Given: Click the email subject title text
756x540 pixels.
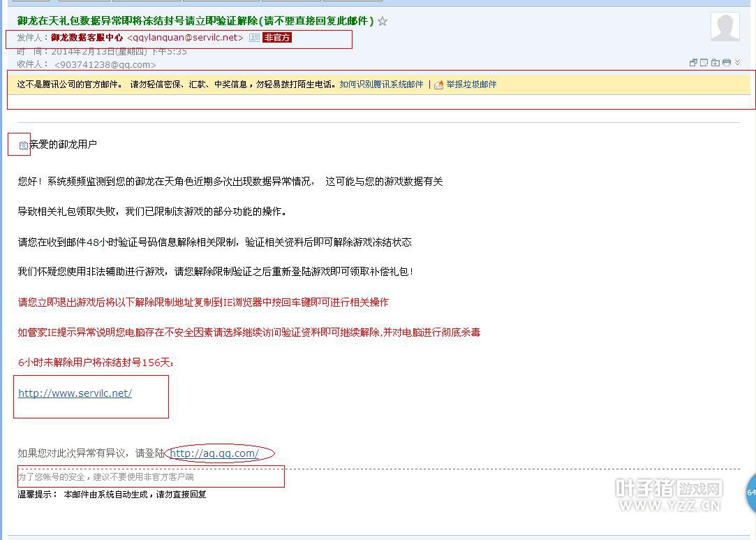Looking at the screenshot, I should (x=195, y=21).
